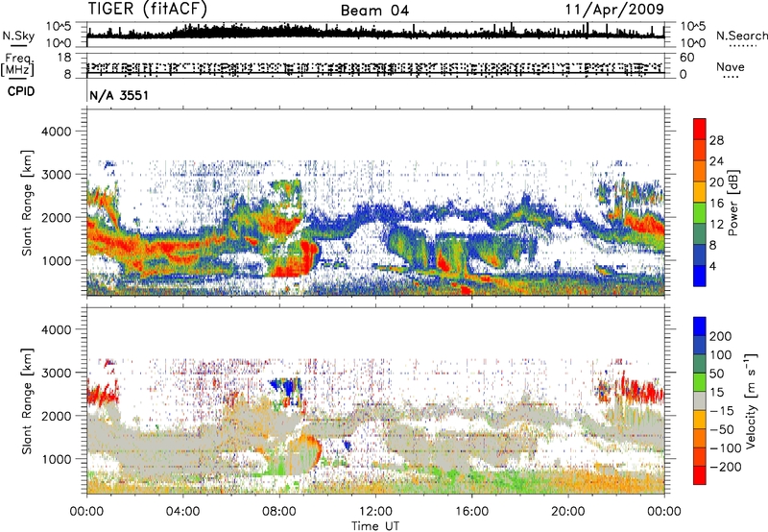Click the N/A 3551 CPID value
Image resolution: width=768 pixels, height=532 pixels.
click(x=119, y=95)
